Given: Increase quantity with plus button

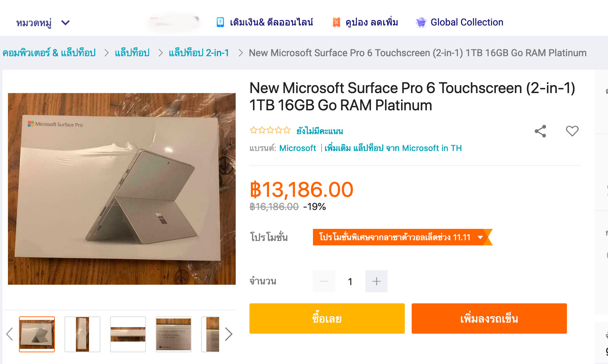Looking at the screenshot, I should click(x=376, y=281).
